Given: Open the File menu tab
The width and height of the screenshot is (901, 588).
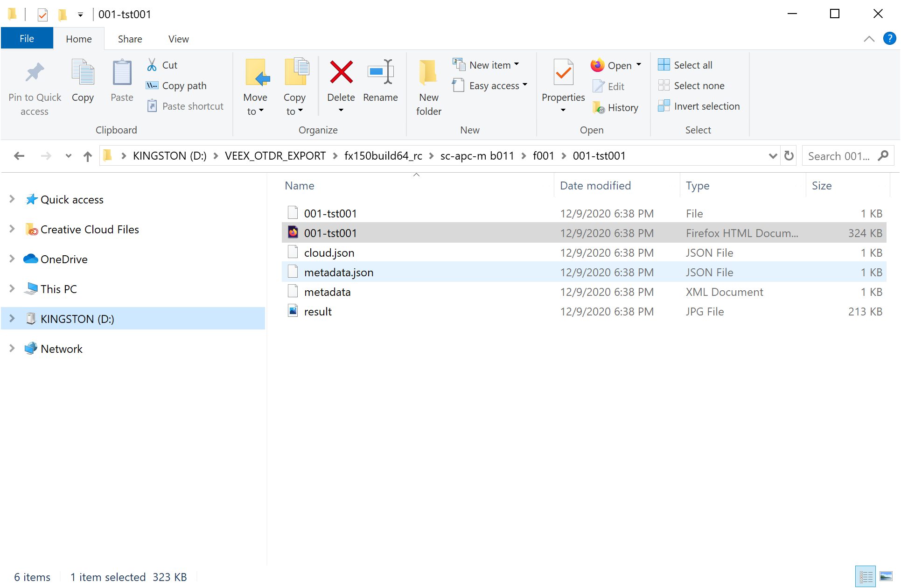Looking at the screenshot, I should tap(27, 39).
